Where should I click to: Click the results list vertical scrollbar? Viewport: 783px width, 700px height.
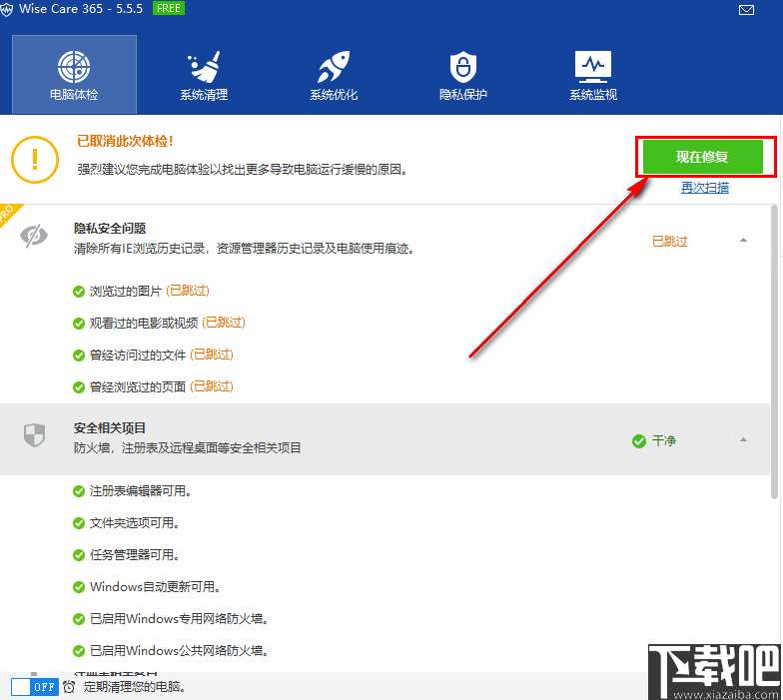click(x=775, y=351)
